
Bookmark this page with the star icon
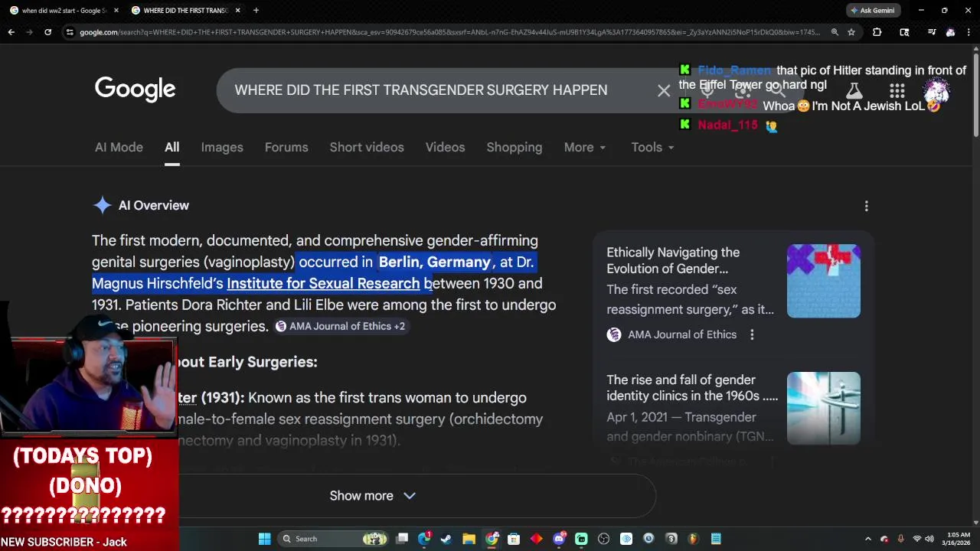(x=851, y=32)
